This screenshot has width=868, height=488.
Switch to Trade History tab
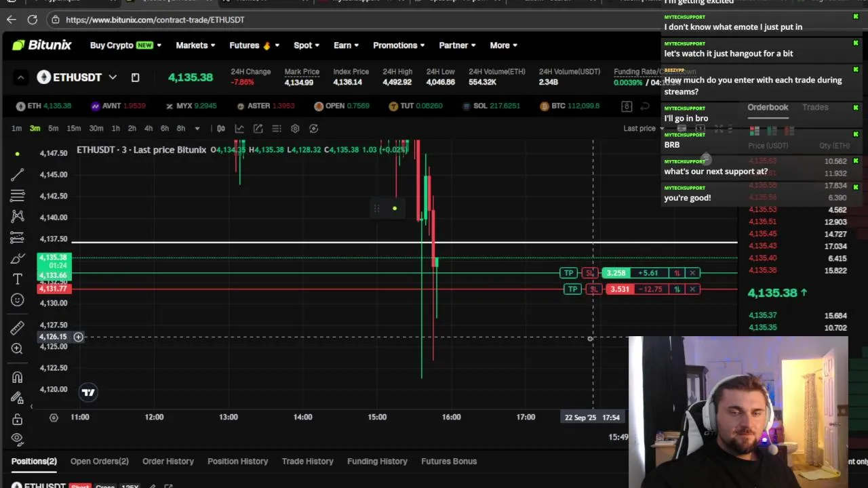tap(308, 461)
